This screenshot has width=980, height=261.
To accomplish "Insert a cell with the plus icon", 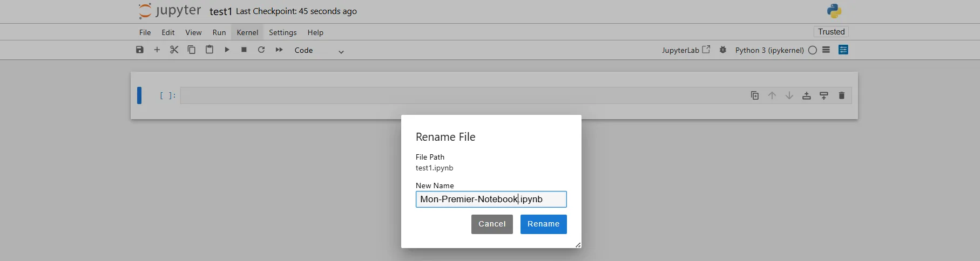I will point(157,50).
